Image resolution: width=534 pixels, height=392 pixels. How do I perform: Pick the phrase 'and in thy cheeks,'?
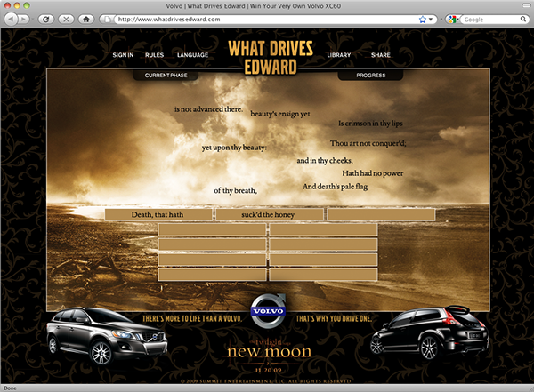[325, 161]
